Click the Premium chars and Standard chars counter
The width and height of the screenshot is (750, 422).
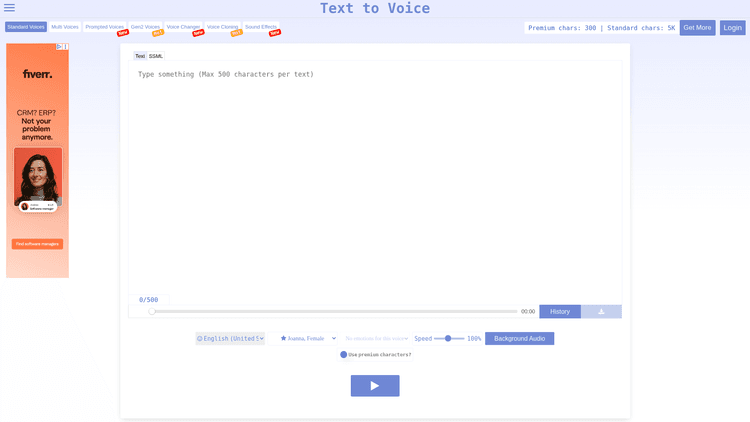point(601,28)
